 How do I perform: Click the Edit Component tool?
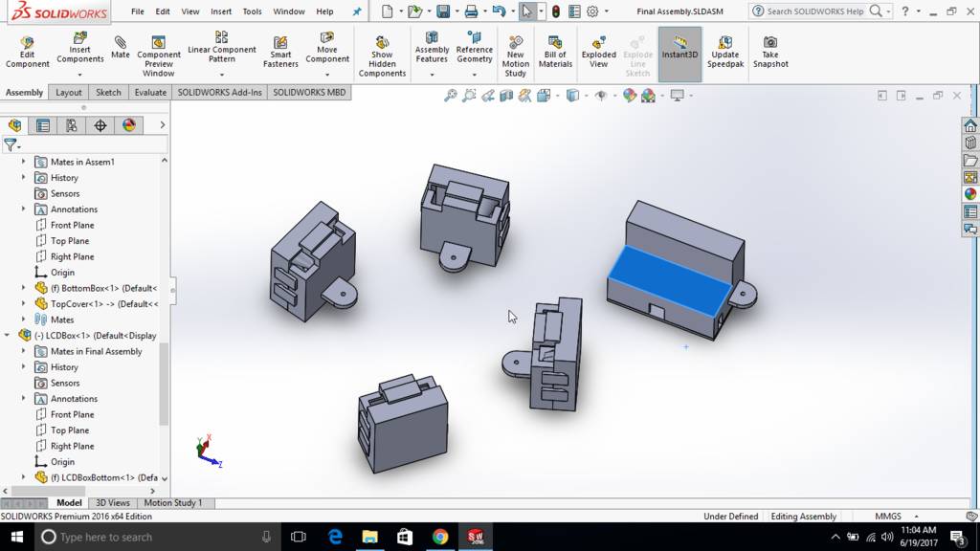[27, 52]
